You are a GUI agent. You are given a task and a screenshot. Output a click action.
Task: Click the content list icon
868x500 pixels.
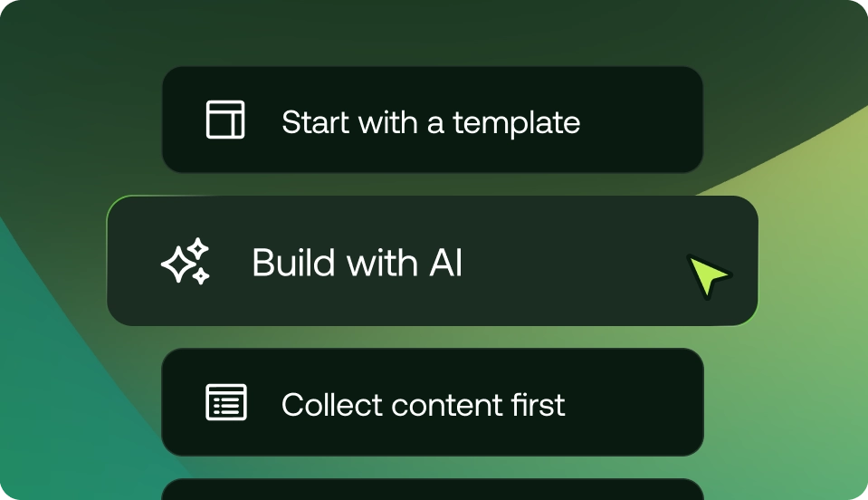pos(225,402)
